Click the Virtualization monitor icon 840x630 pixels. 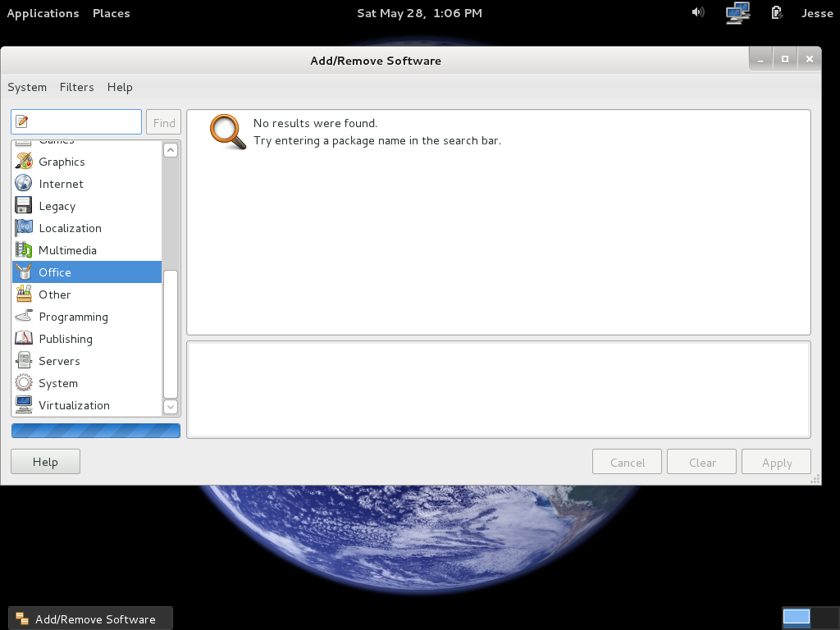click(x=24, y=405)
